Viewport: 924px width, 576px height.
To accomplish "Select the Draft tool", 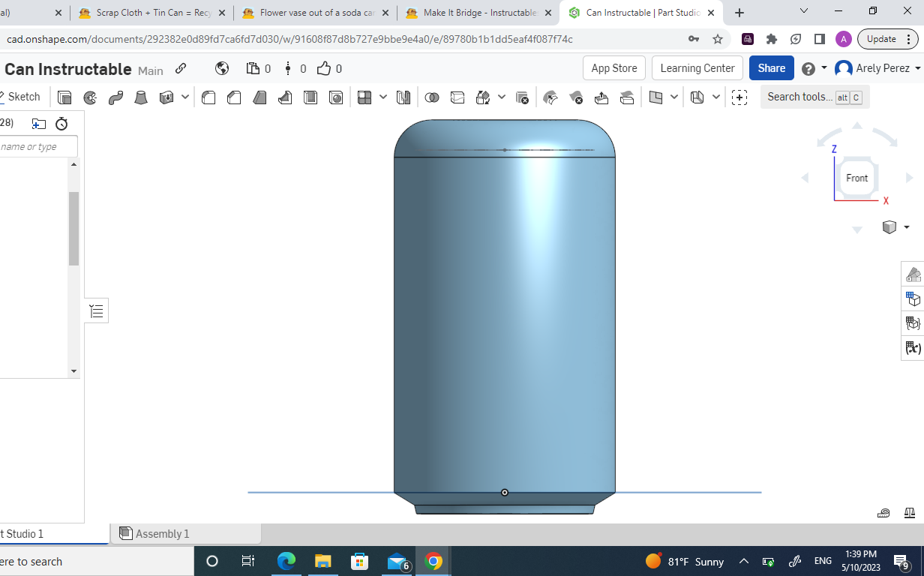I will 259,97.
